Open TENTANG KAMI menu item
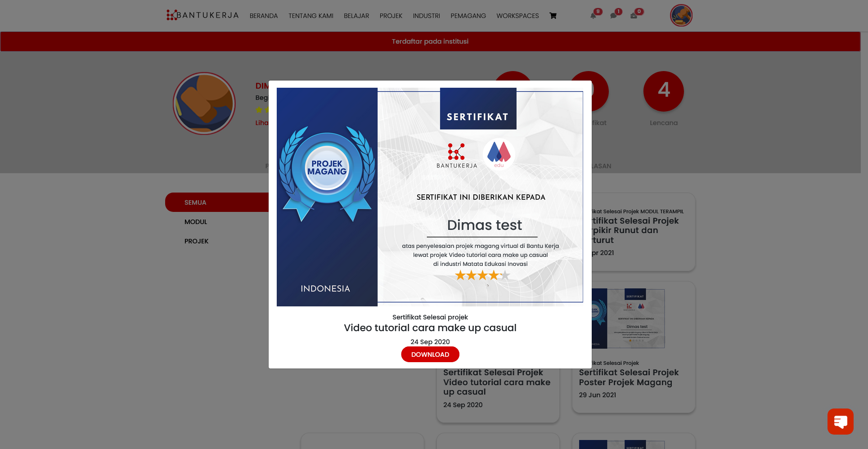This screenshot has height=449, width=868. click(x=310, y=16)
